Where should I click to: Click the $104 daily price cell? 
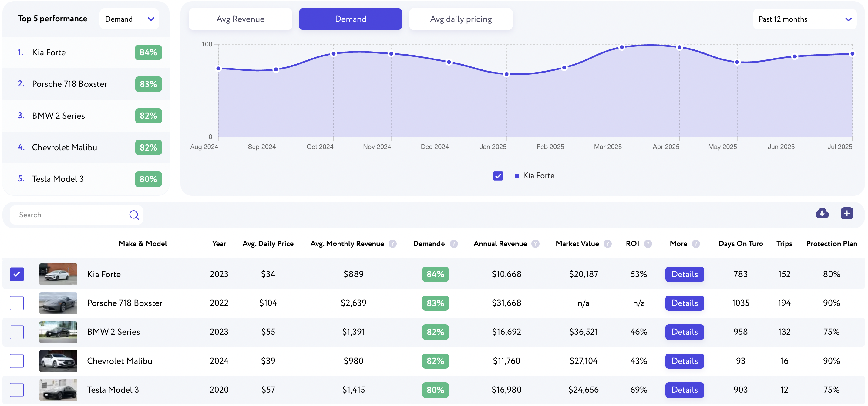point(268,303)
